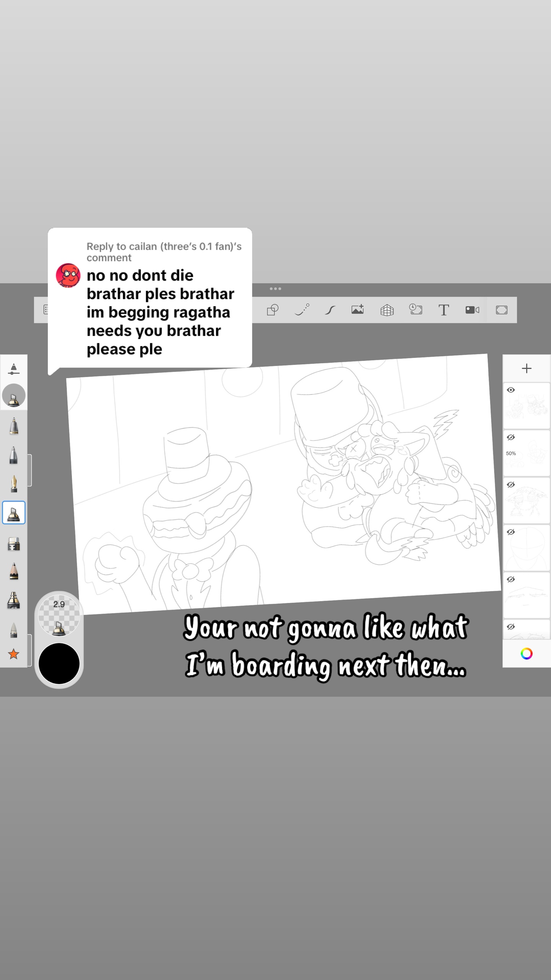
Task: Tap the current brush circle preview
Action: 14,395
